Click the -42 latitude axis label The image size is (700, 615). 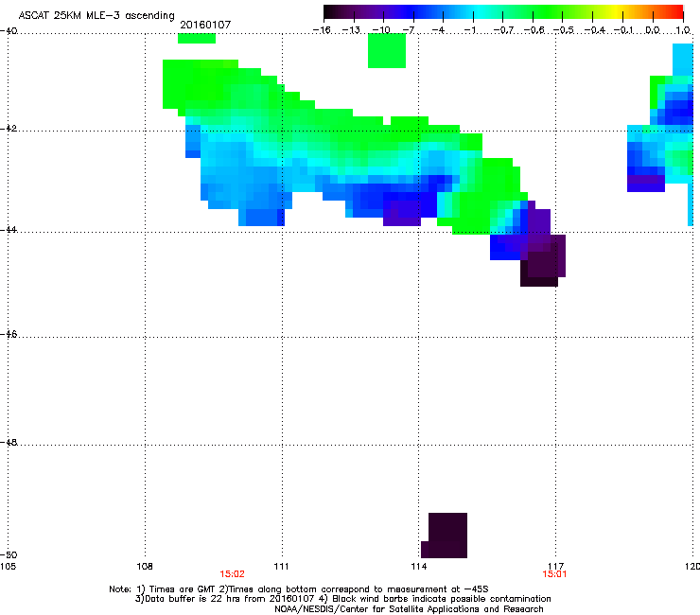[9, 128]
